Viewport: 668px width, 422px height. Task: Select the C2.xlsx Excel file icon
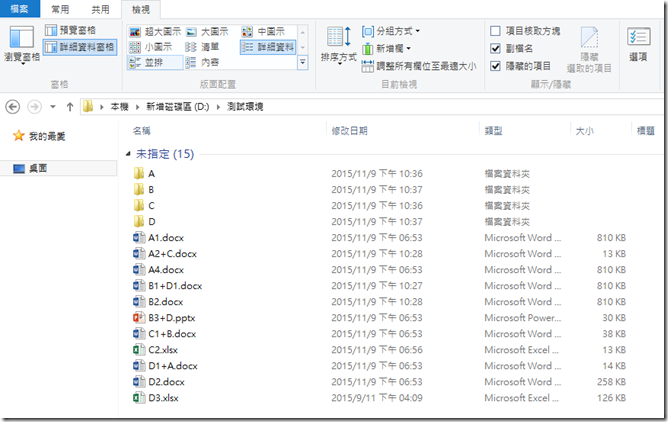tap(139, 349)
